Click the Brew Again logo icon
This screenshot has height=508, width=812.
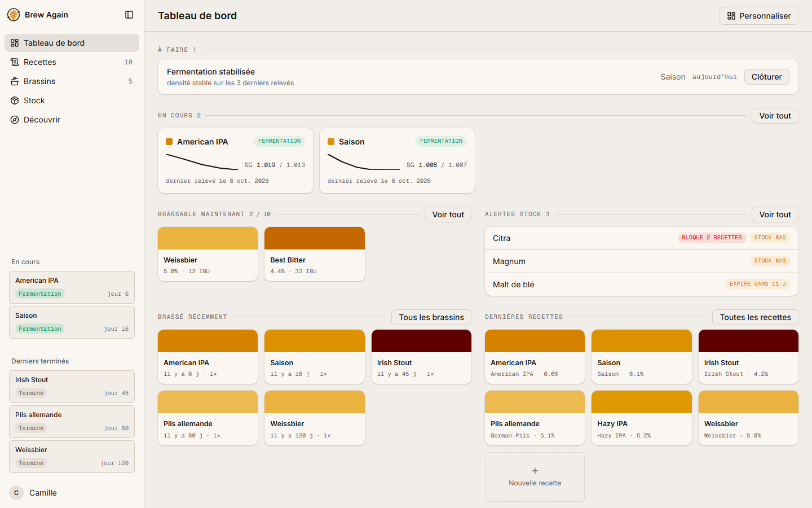[x=14, y=15]
